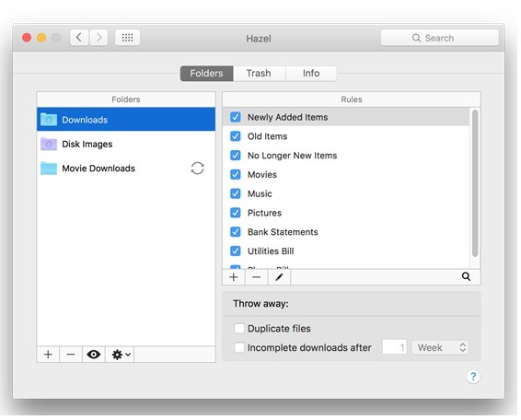Enable Incomplete downloads after option
The image size is (521, 420).
[239, 347]
